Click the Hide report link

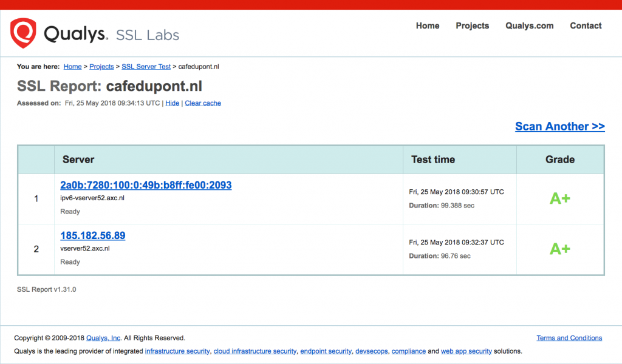(172, 103)
